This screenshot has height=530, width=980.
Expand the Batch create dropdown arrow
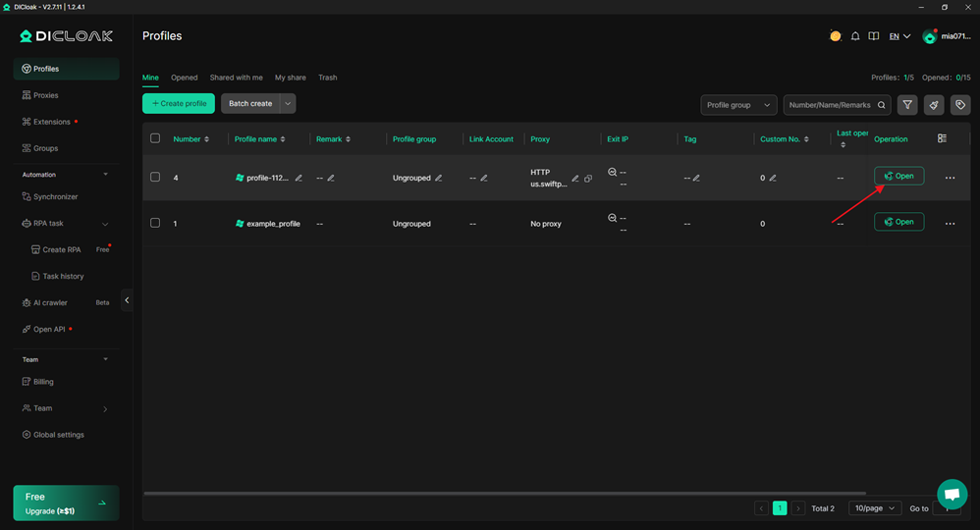288,104
